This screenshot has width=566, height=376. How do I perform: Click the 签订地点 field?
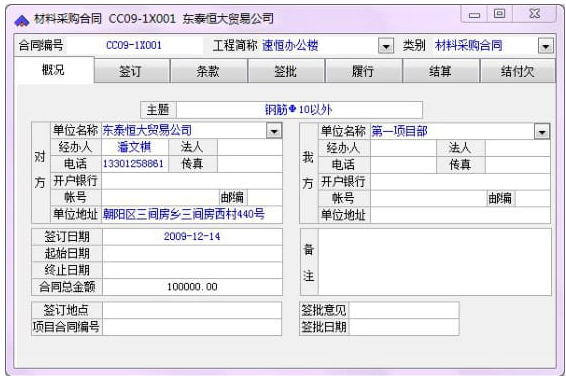click(x=192, y=310)
